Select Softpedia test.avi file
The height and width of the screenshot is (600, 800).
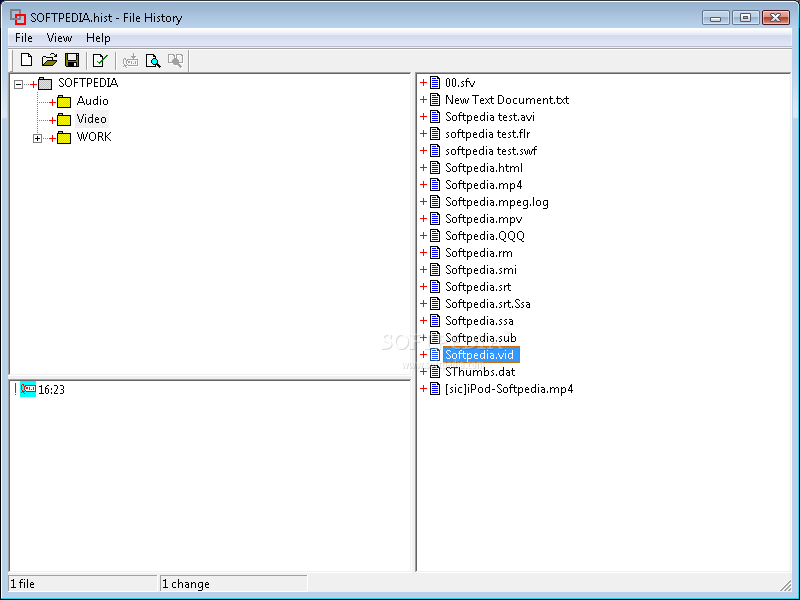point(490,117)
